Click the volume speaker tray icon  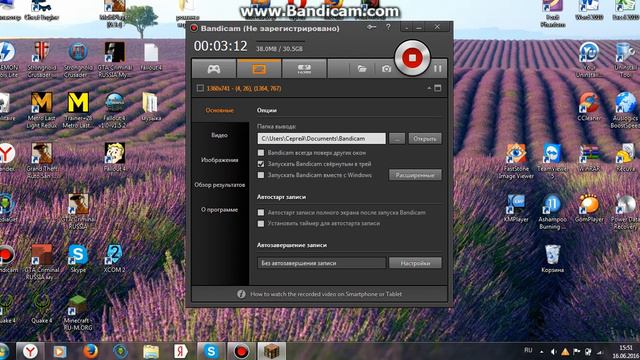553,351
